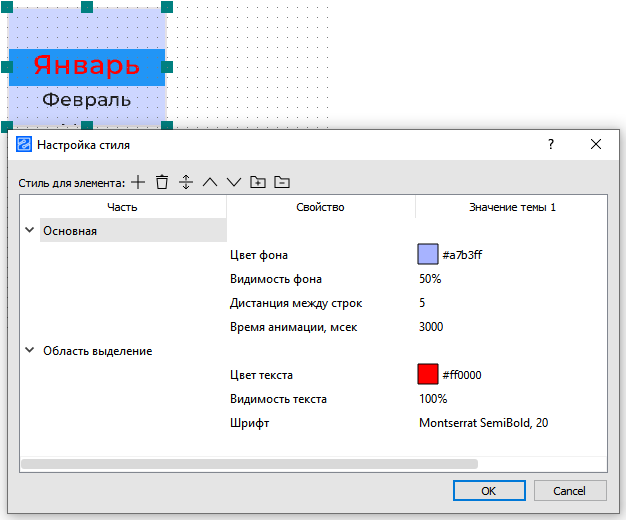Open the red text color swatch #ff0000
The image size is (626, 520).
click(x=428, y=375)
